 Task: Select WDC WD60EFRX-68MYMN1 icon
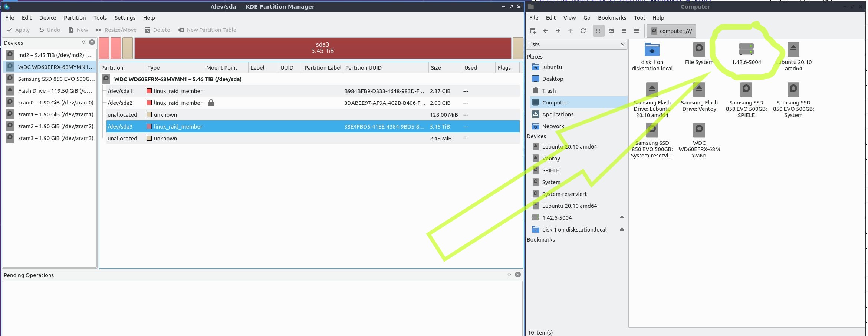tap(699, 140)
